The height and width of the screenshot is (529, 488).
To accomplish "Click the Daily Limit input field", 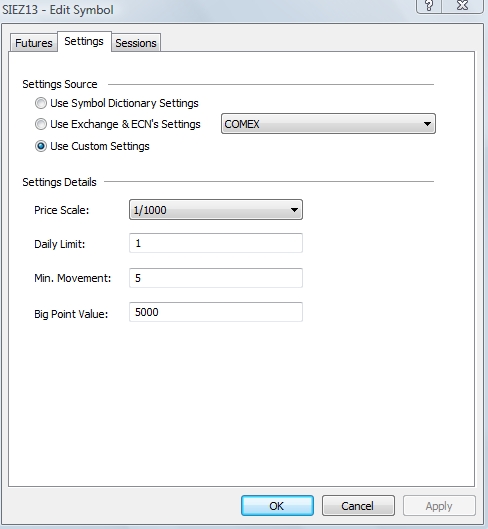I will point(216,243).
